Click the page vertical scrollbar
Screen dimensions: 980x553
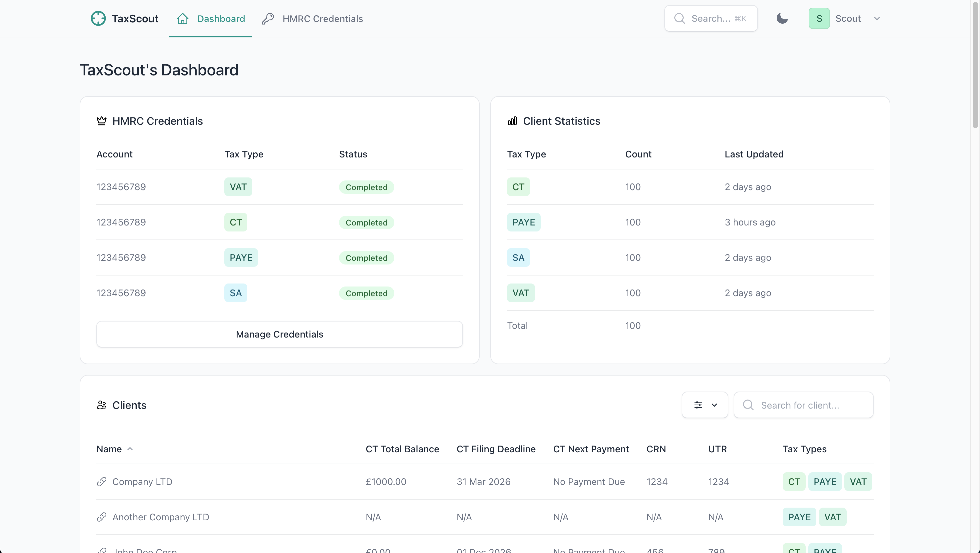click(975, 65)
